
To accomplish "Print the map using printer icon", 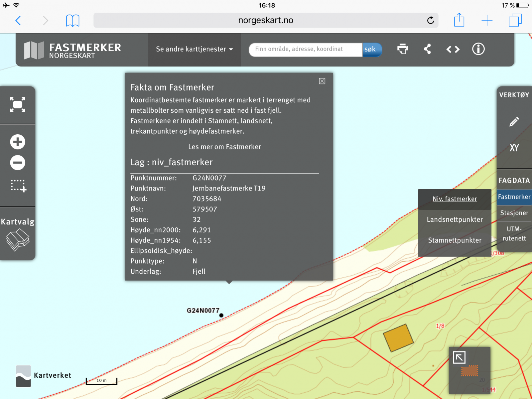I will coord(402,49).
